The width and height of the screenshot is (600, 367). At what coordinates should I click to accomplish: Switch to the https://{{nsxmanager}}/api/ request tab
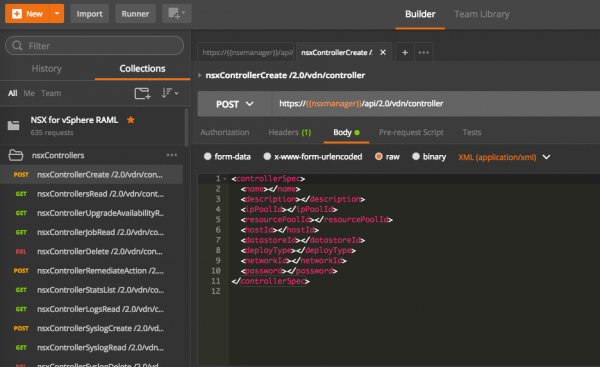tap(246, 52)
